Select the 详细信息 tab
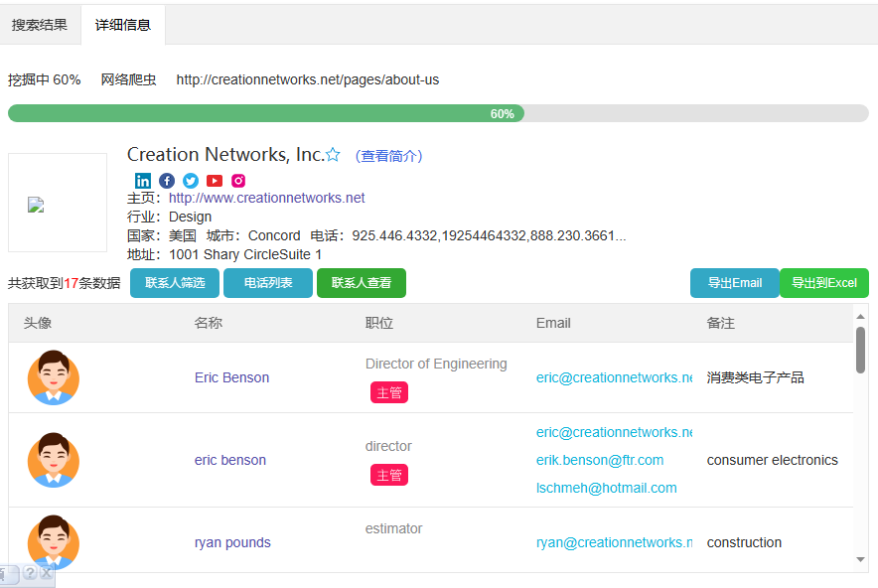The image size is (878, 588). point(123,25)
